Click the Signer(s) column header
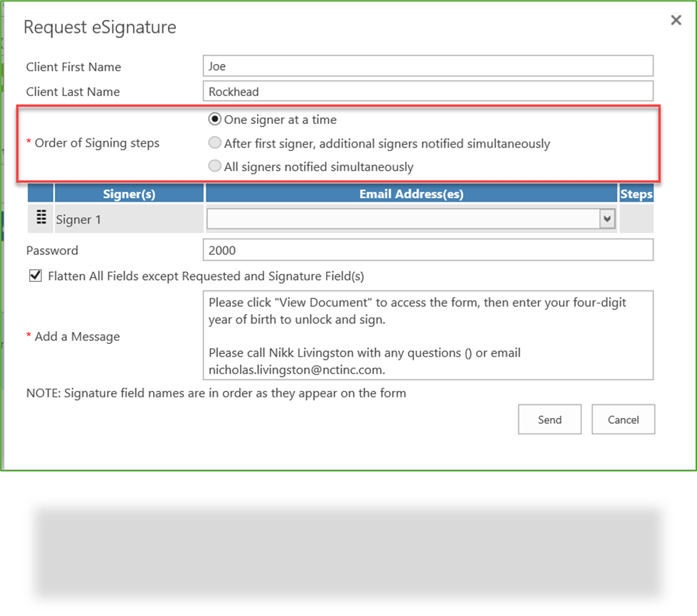 click(x=129, y=193)
